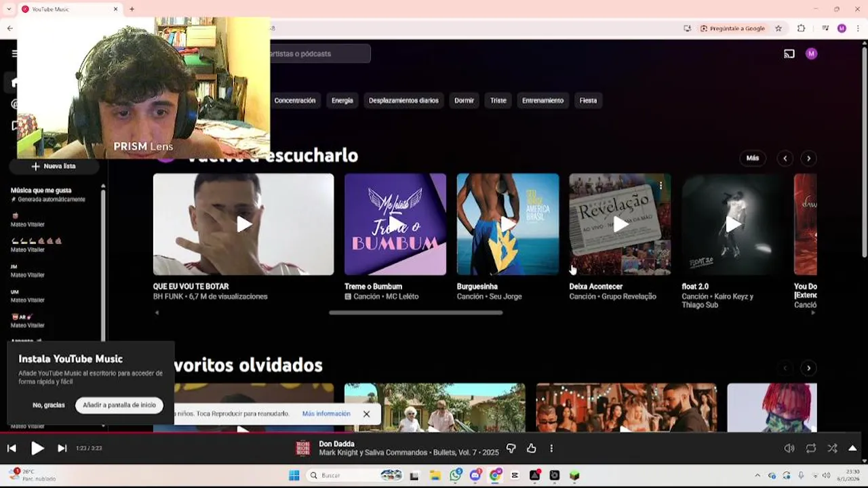Click the Don Dadda album art thumbnail
This screenshot has height=488, width=868.
point(303,448)
